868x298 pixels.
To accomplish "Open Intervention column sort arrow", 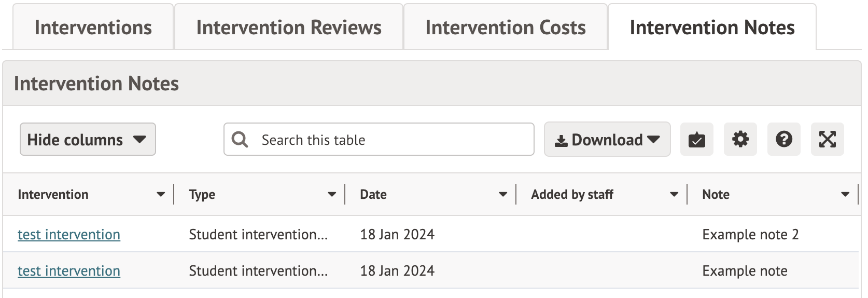I will 161,195.
